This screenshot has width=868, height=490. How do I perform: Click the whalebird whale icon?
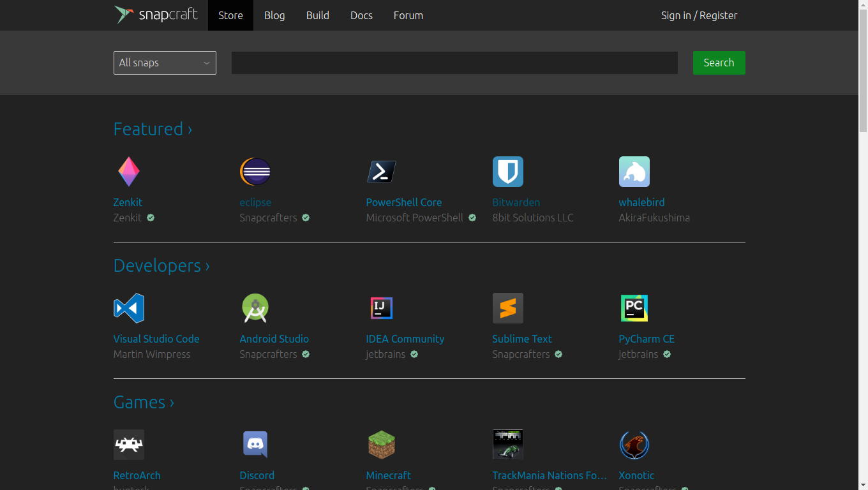tap(634, 171)
